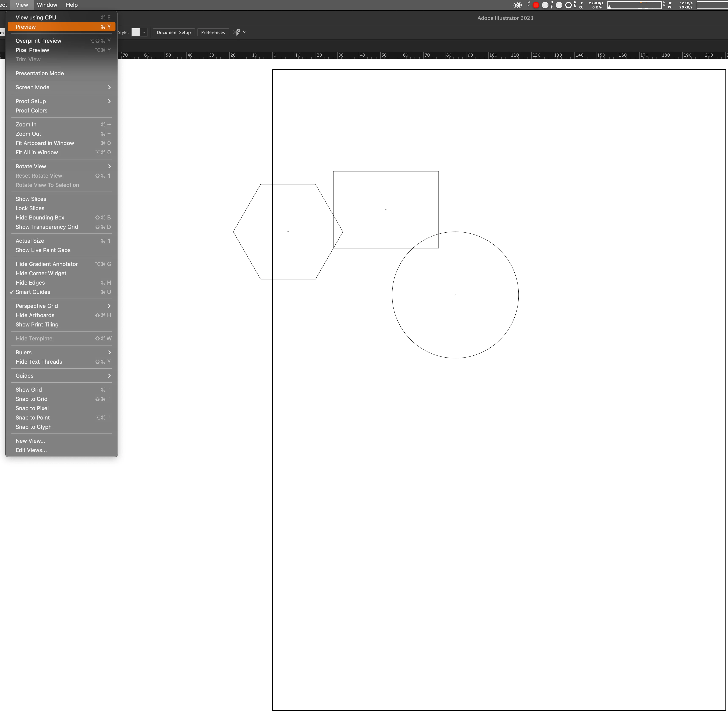
Task: Toggle Hide Bounding Box option
Action: (x=40, y=218)
